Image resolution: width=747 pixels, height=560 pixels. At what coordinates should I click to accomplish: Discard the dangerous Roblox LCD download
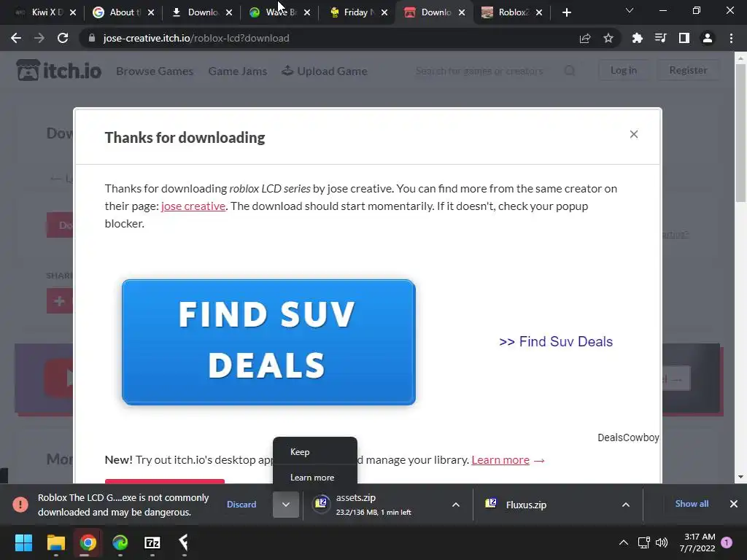click(x=241, y=505)
